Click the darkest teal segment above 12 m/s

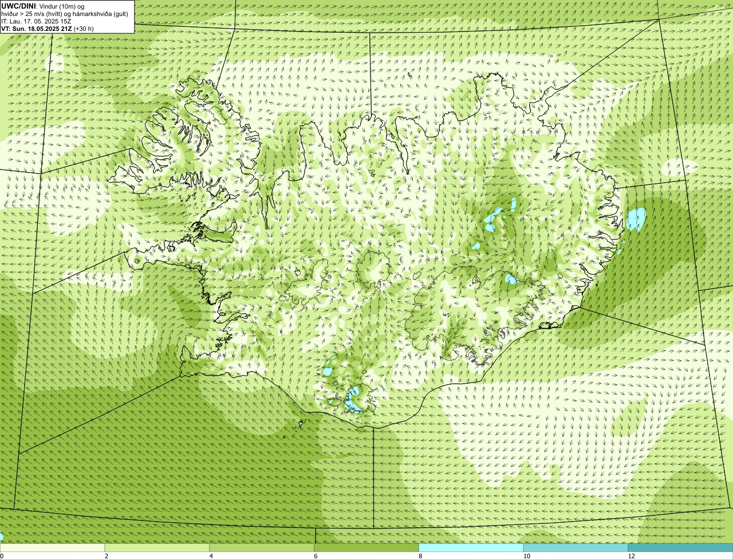tap(680, 547)
